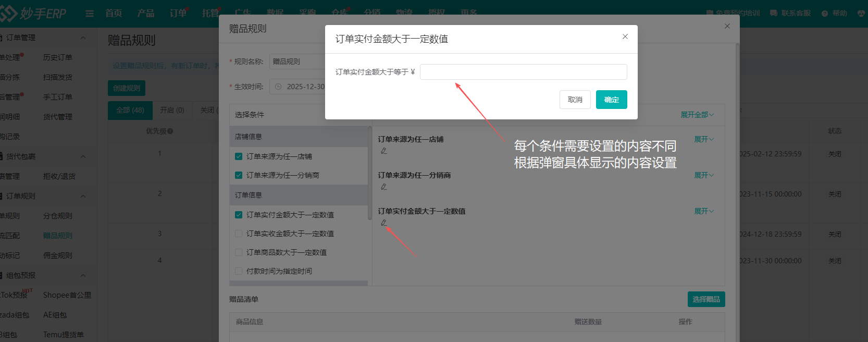868x342 pixels.
Task: Open 赠品规则 in sidebar
Action: coord(58,236)
